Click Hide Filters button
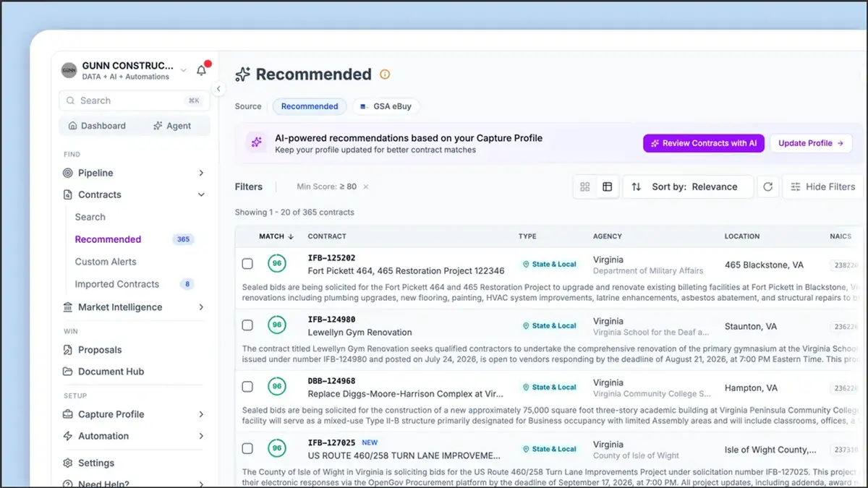The height and width of the screenshot is (488, 868). click(x=823, y=187)
